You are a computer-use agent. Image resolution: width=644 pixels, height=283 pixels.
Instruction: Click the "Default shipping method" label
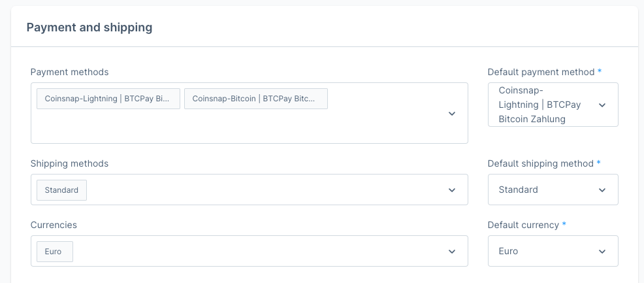(541, 163)
